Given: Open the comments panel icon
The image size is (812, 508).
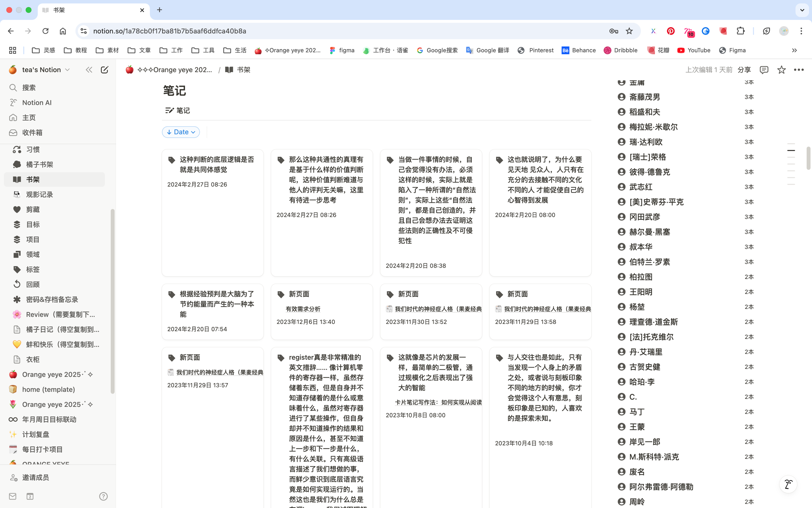Looking at the screenshot, I should (x=764, y=70).
